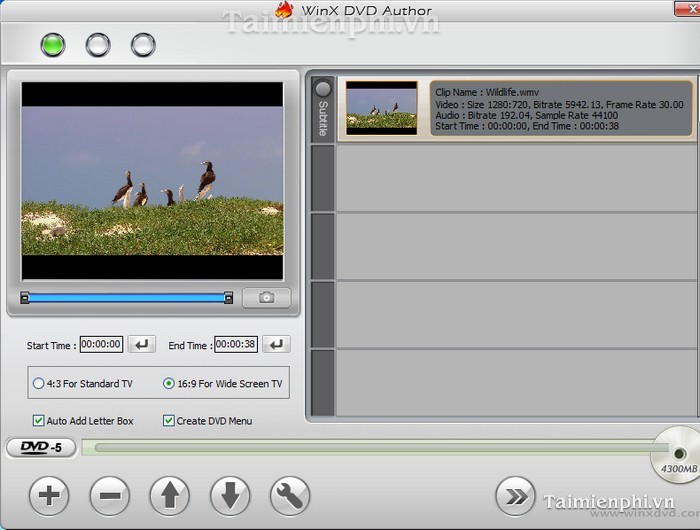Set start time with the enter-arrow button

[142, 344]
